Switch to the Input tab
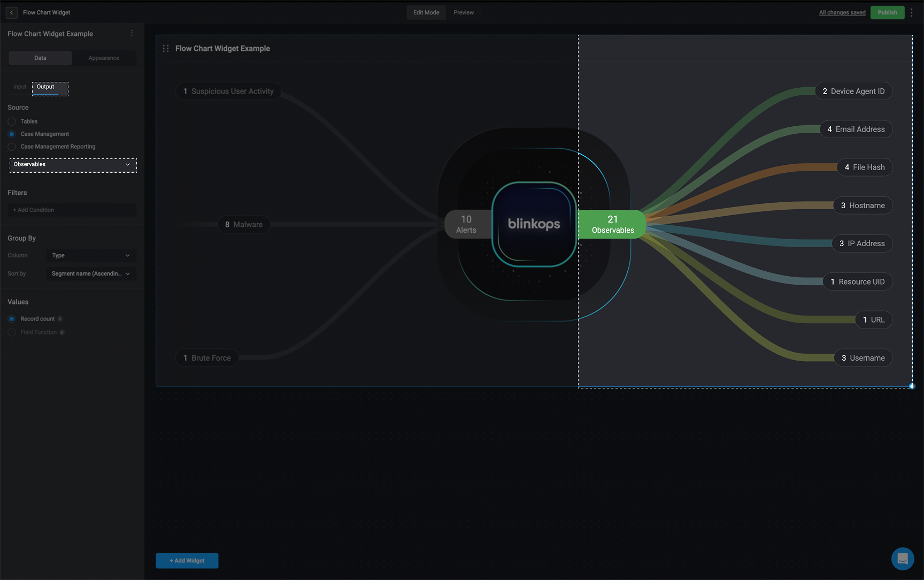 click(20, 87)
